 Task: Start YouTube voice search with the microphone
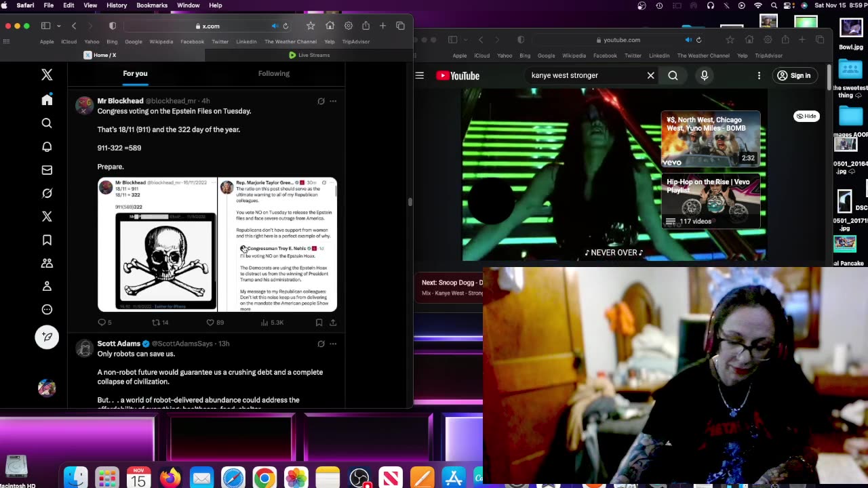(705, 76)
